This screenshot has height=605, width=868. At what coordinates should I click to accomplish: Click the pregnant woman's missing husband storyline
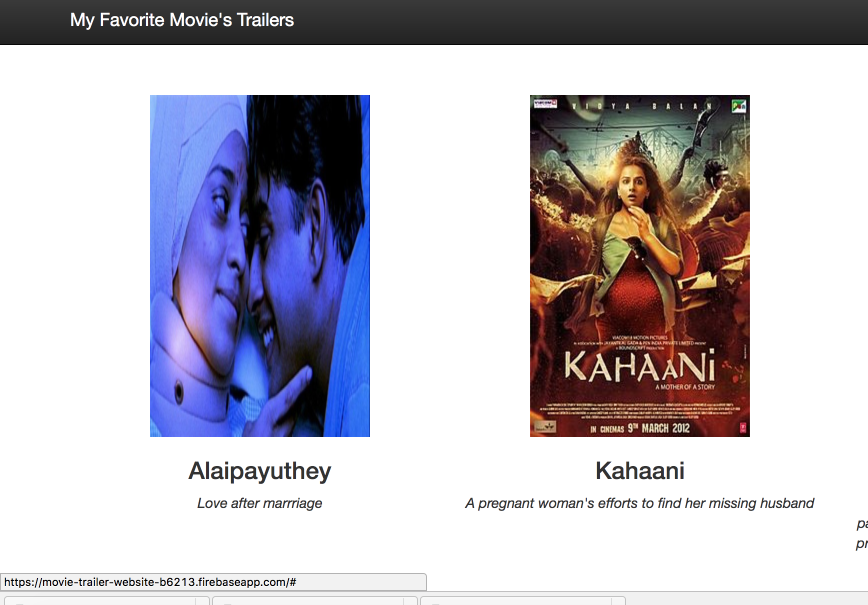point(639,503)
